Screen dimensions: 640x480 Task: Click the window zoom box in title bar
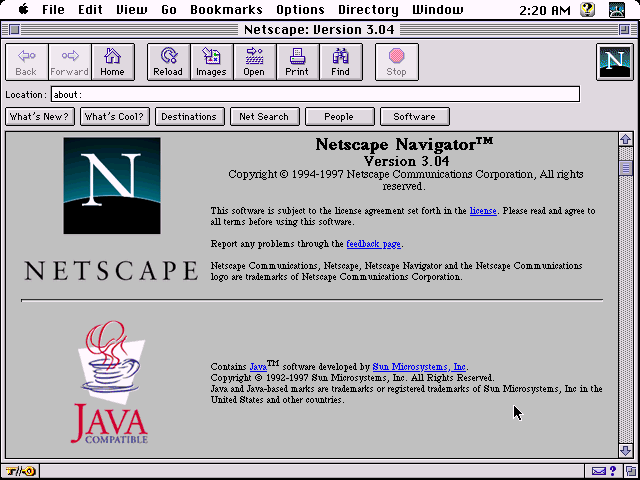(x=624, y=29)
